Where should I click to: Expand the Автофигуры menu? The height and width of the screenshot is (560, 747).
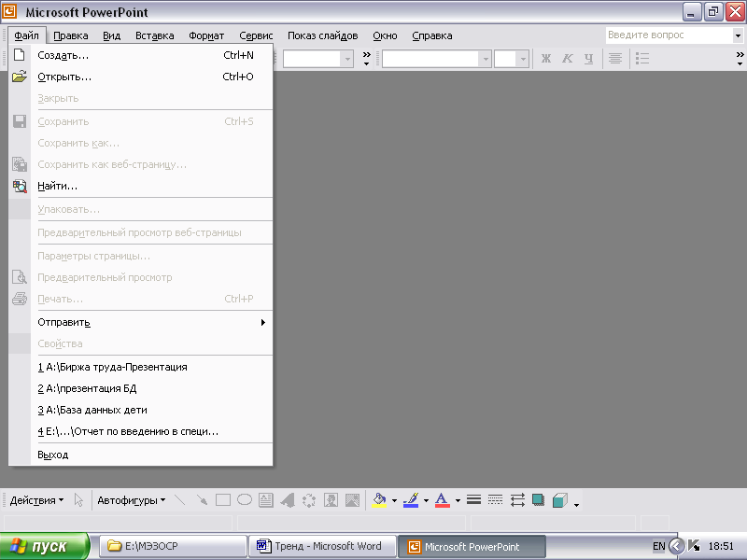click(131, 500)
